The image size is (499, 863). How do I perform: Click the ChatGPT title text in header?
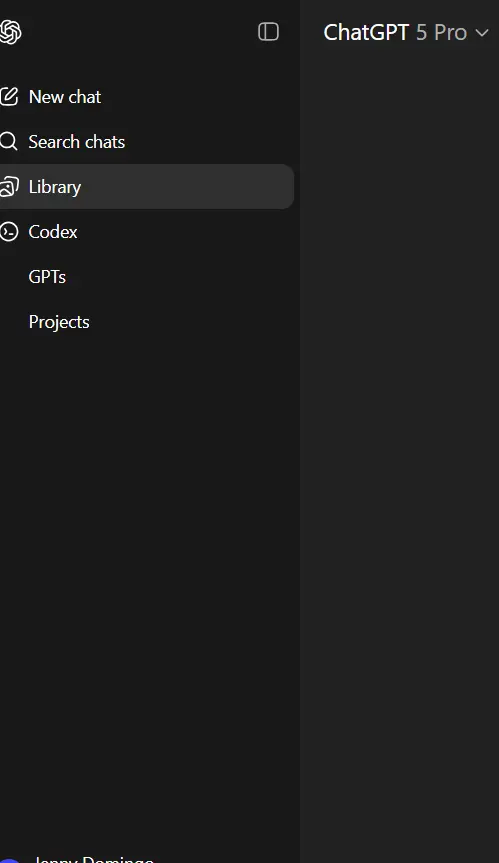366,32
